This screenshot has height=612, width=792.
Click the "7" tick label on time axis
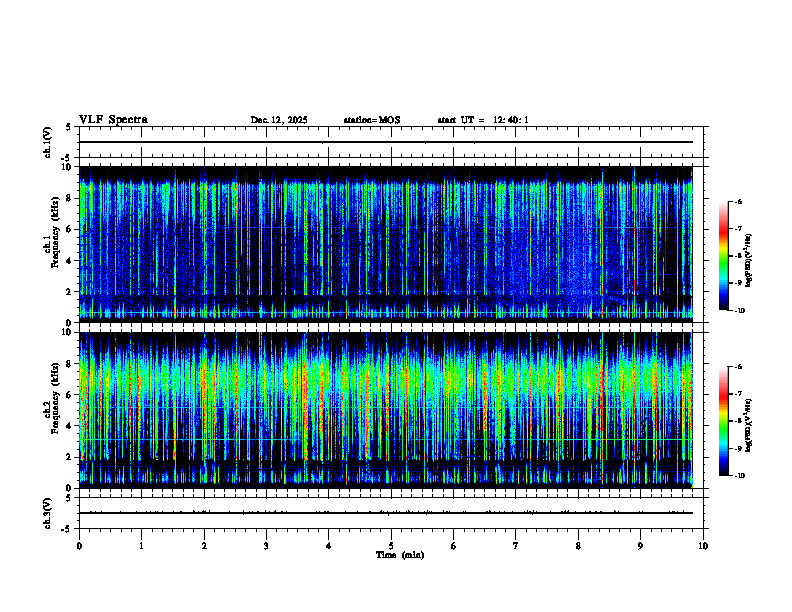tap(516, 546)
